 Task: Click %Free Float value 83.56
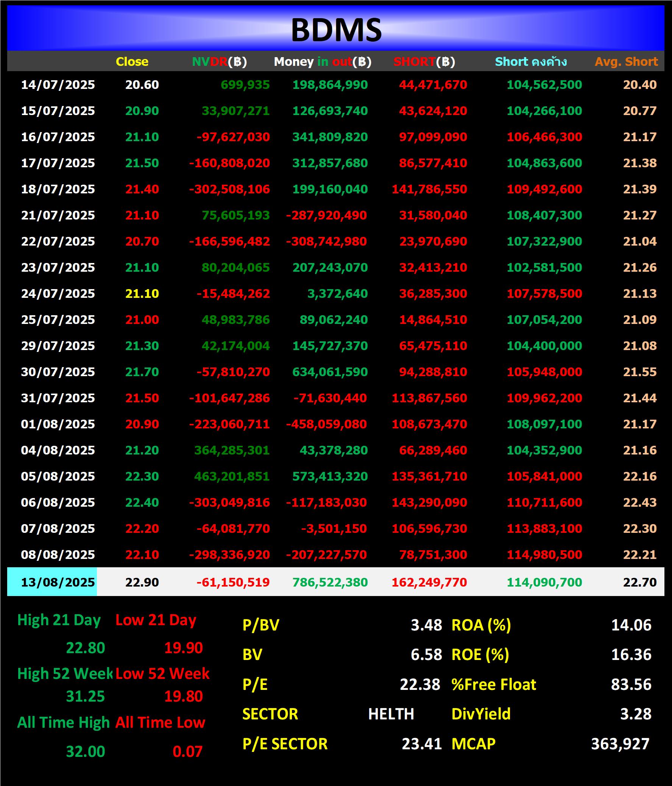tap(631, 685)
